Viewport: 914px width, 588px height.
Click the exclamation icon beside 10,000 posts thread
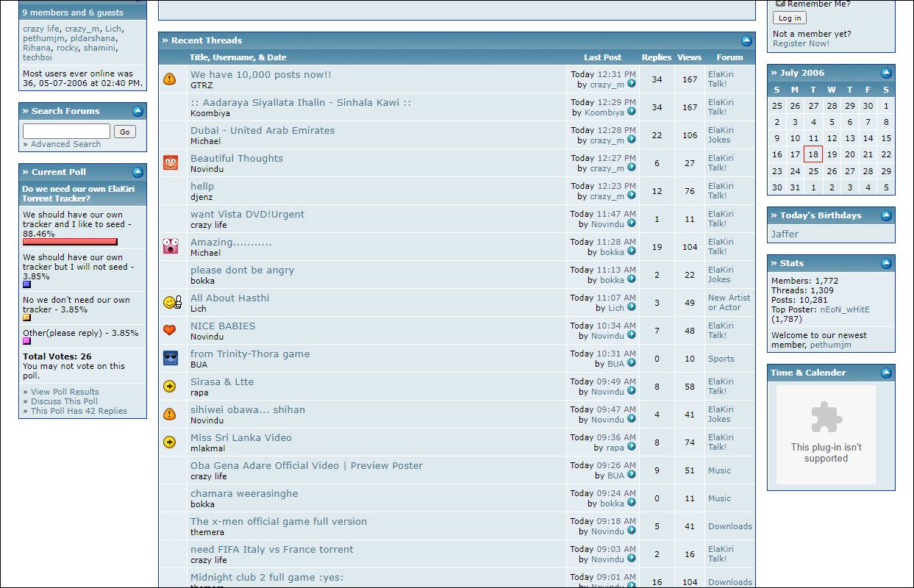170,79
